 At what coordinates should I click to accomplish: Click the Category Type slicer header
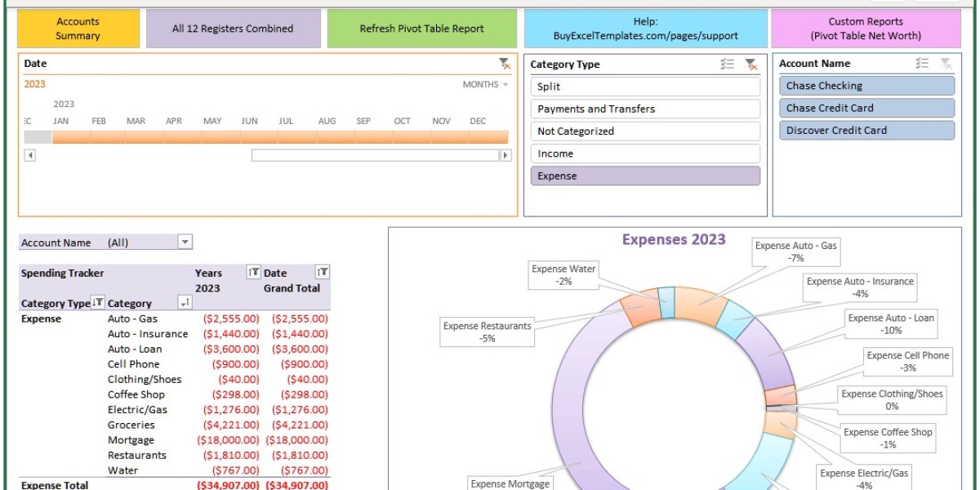click(x=565, y=65)
